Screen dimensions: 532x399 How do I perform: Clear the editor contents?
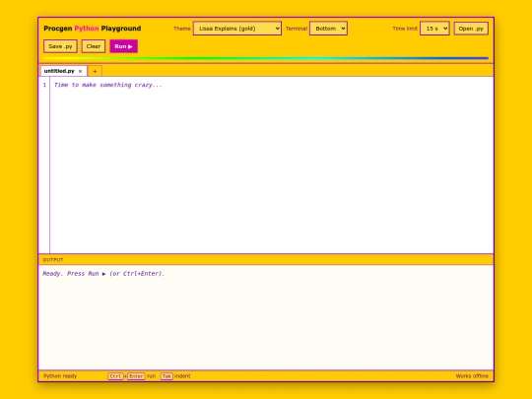94,46
